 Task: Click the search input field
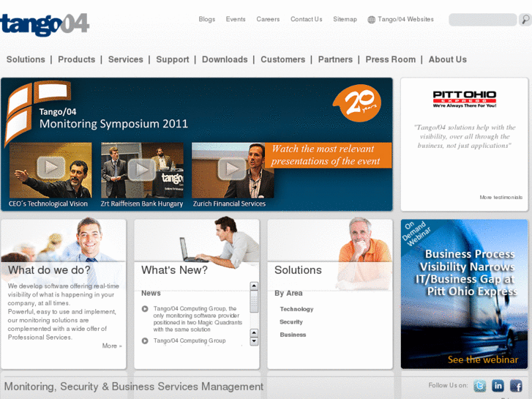pyautogui.click(x=482, y=20)
